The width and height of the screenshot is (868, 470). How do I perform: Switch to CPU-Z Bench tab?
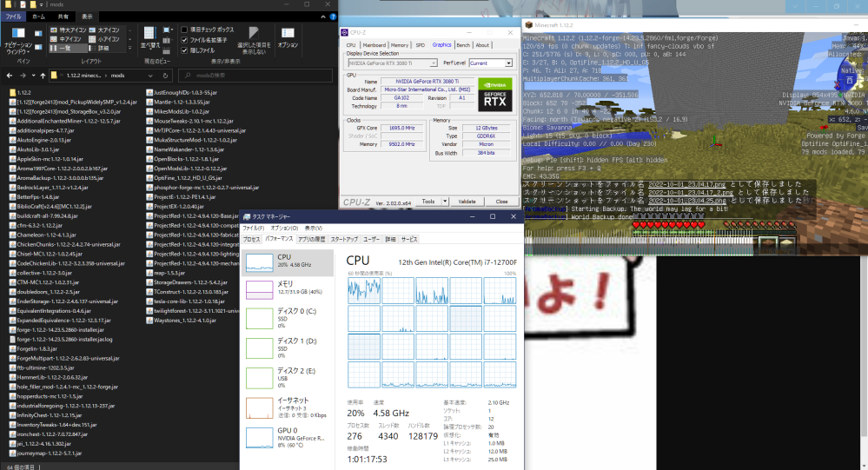pos(463,45)
